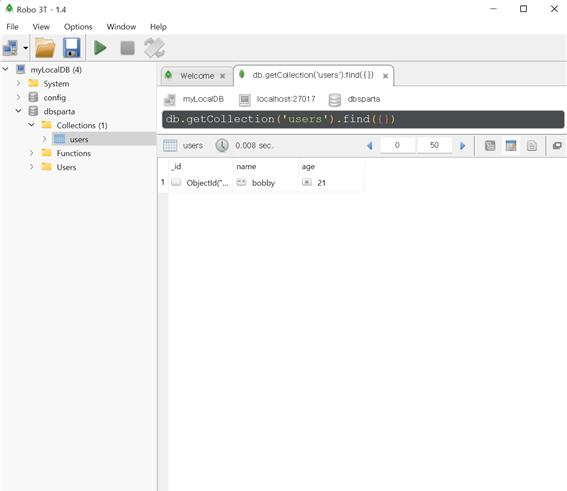The width and height of the screenshot is (567, 491).
Task: Select the age cell showing 21
Action: (x=331, y=183)
